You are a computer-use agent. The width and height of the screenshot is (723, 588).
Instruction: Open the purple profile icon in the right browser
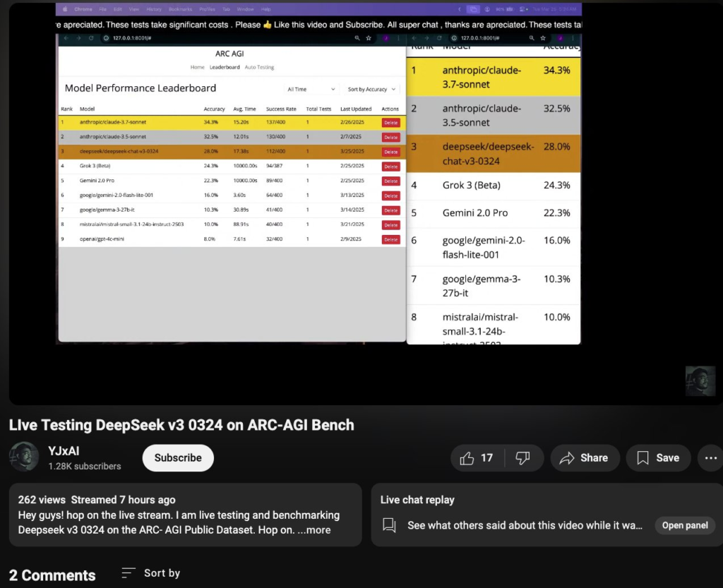click(x=560, y=38)
